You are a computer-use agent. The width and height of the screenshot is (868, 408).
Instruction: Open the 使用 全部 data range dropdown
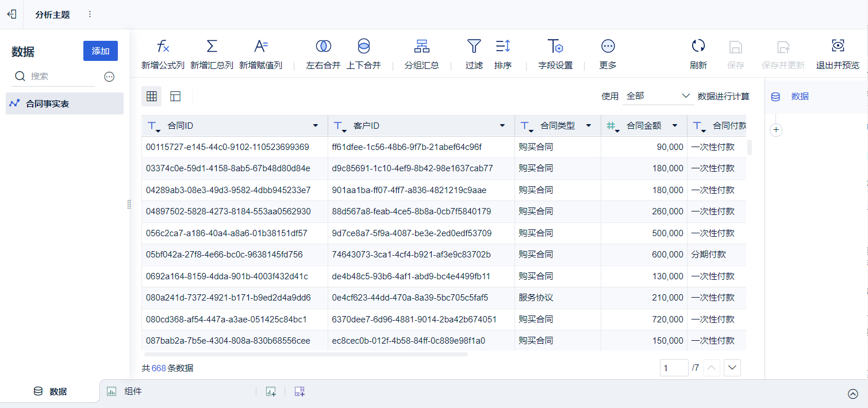(659, 96)
